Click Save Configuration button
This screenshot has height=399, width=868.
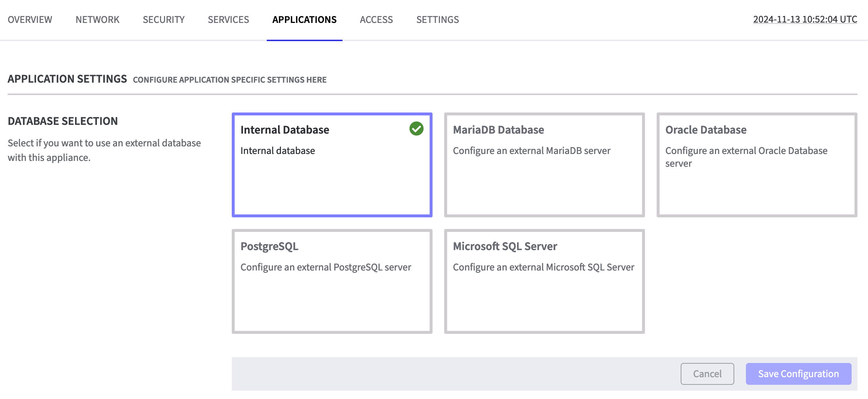798,374
